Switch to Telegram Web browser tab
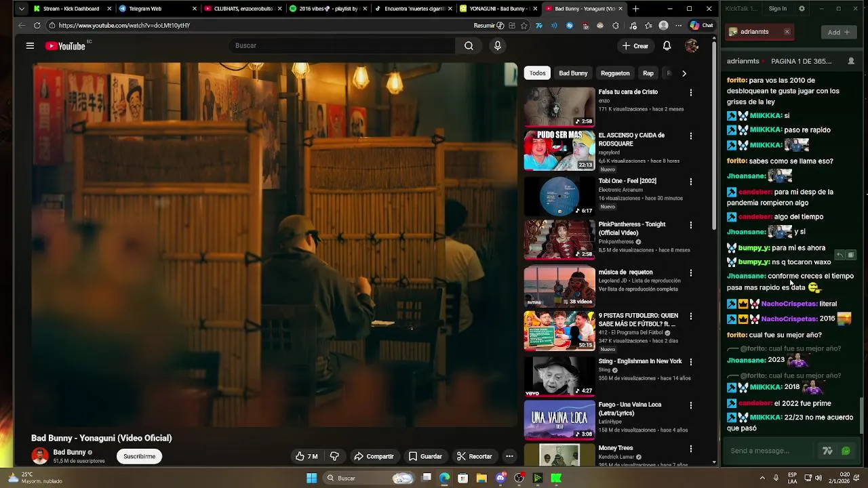The height and width of the screenshot is (488, 868). [x=157, y=9]
